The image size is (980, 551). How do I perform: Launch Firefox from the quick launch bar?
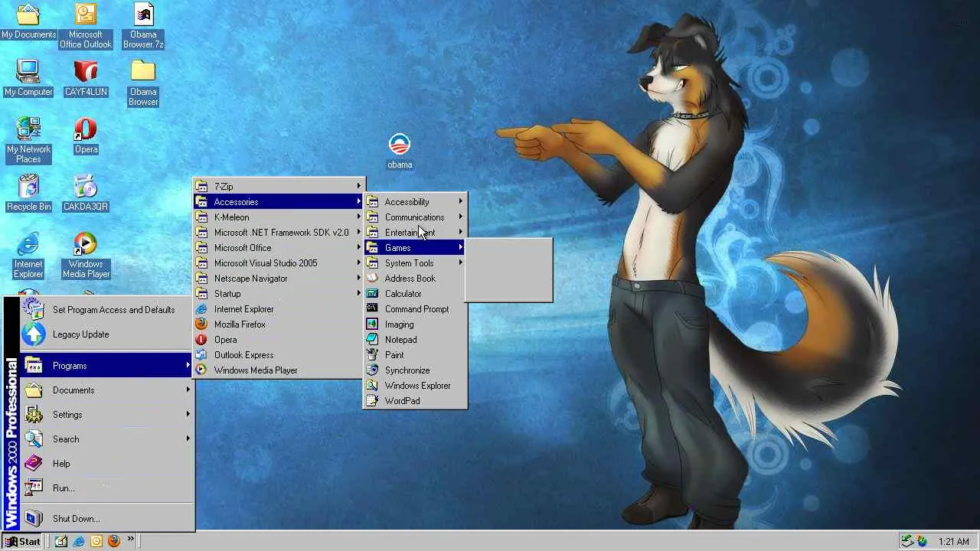tap(114, 542)
